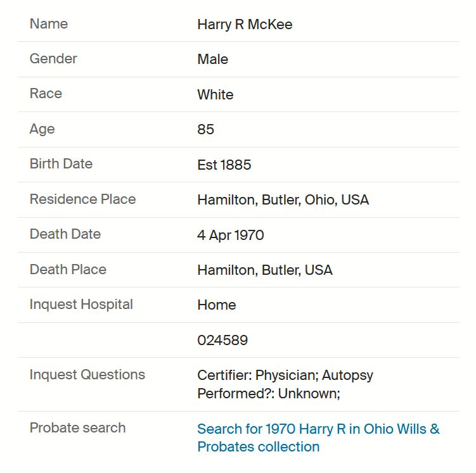Click the Inquest Questions label

pos(87,374)
